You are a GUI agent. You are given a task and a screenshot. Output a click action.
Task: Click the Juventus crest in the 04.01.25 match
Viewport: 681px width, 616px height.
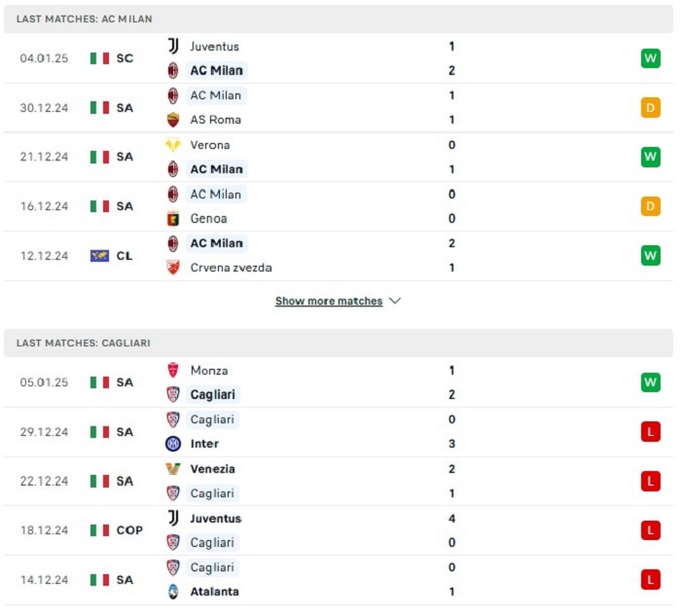point(173,46)
